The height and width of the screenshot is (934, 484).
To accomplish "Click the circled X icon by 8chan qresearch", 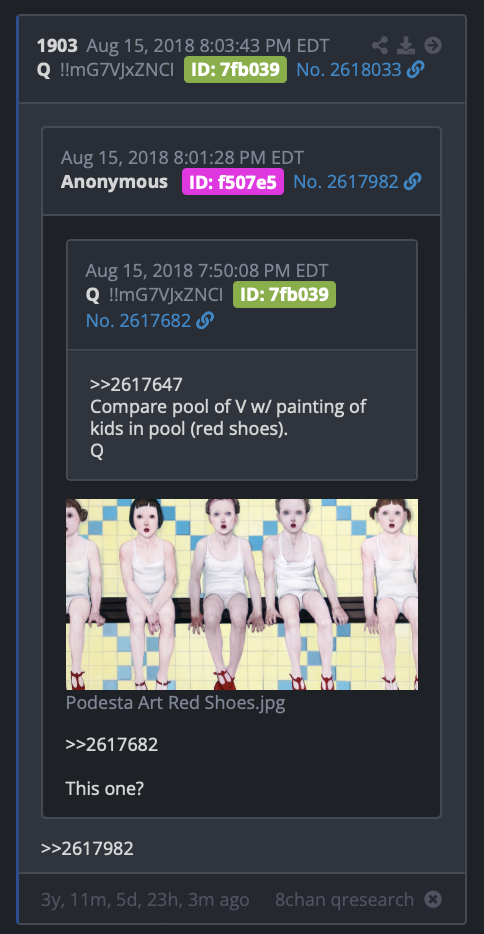I will point(433,899).
